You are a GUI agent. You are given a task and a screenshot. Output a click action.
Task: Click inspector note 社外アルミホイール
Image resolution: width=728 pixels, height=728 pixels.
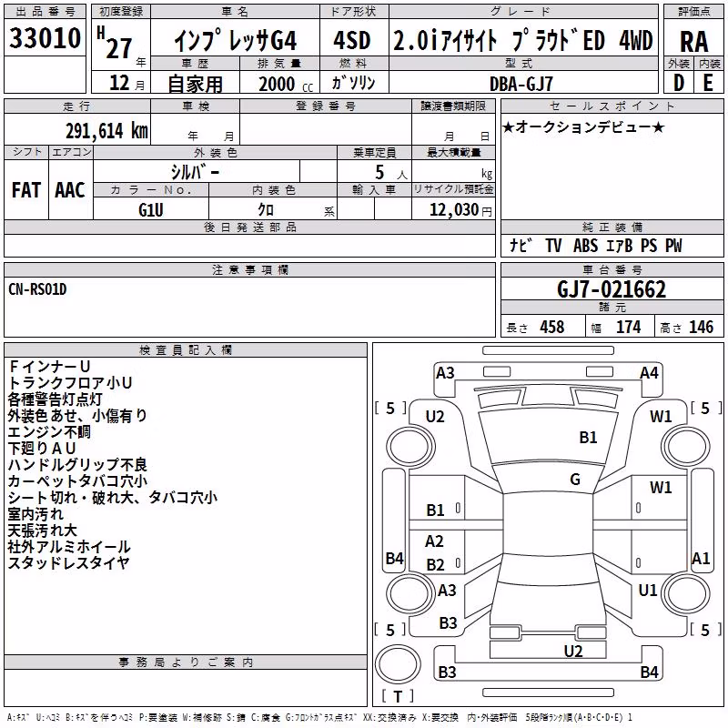69,547
